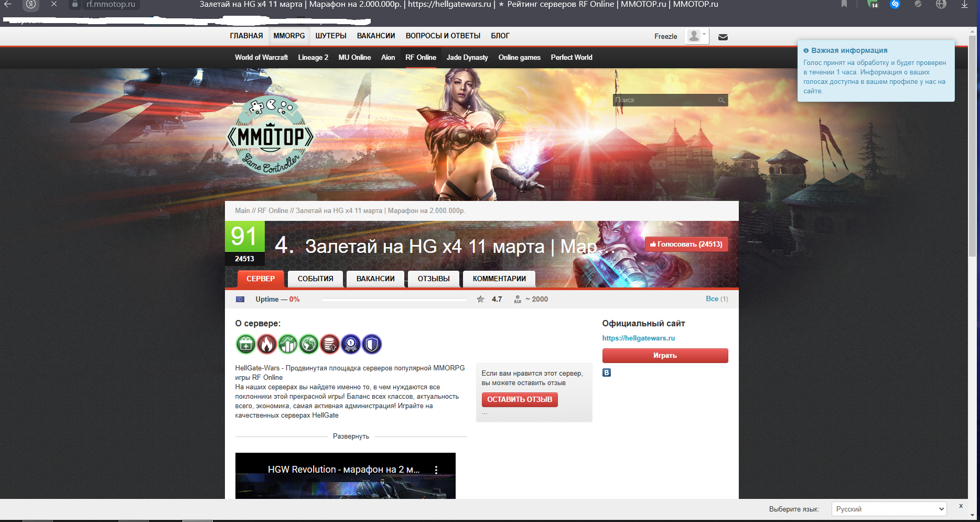This screenshot has height=522, width=980.
Task: Select the Aion game link
Action: coord(388,57)
